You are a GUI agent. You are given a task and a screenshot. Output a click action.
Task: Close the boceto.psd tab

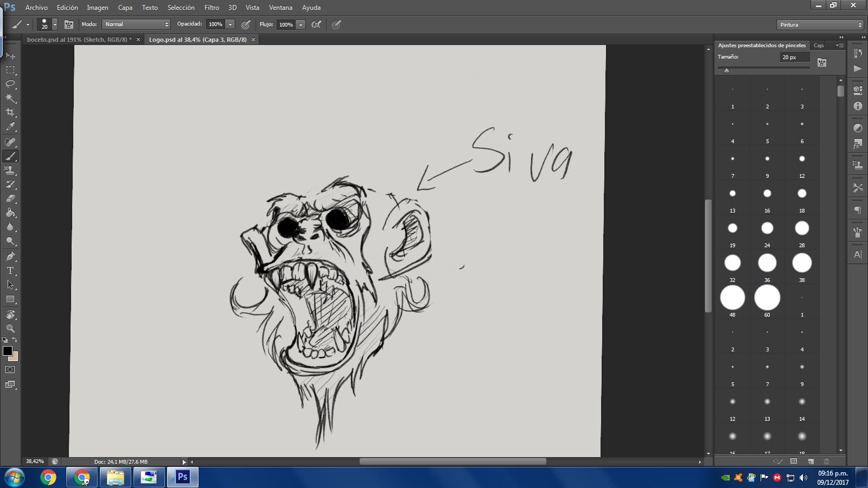[138, 40]
